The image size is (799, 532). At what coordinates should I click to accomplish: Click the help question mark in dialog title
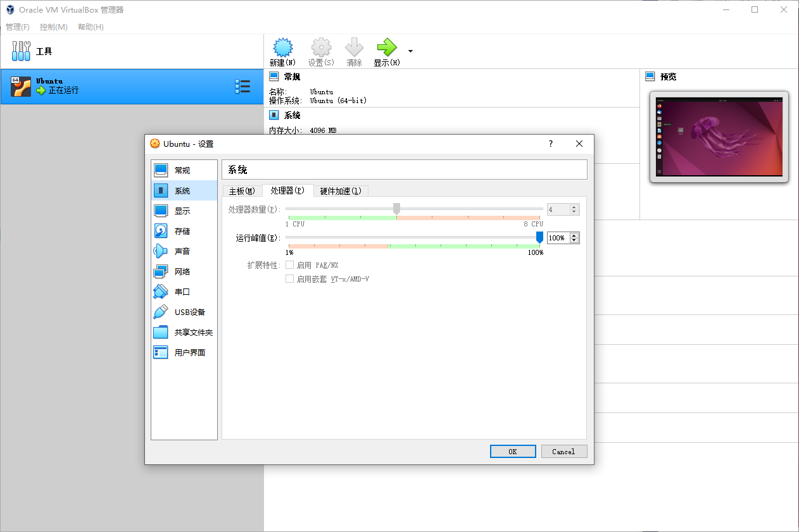click(x=551, y=144)
